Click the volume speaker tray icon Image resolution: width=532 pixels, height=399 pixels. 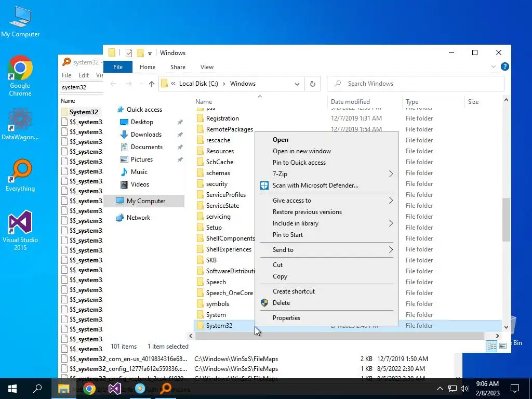pos(464,389)
